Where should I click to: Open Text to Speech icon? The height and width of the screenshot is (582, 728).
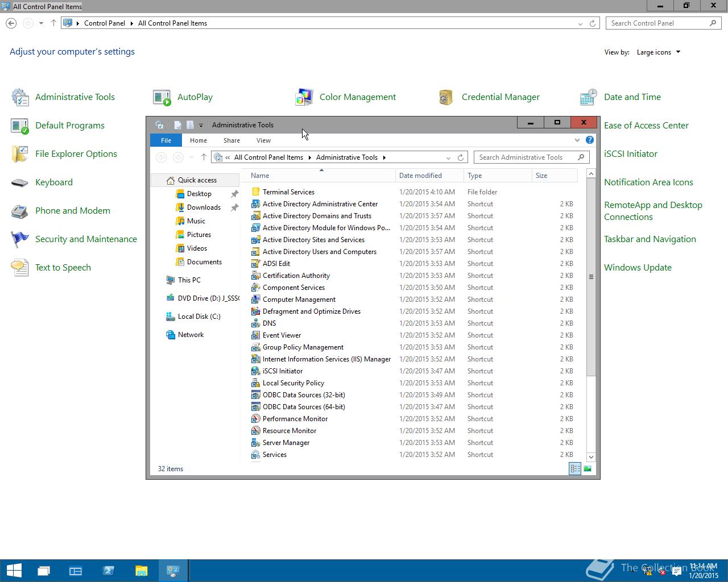tap(20, 268)
